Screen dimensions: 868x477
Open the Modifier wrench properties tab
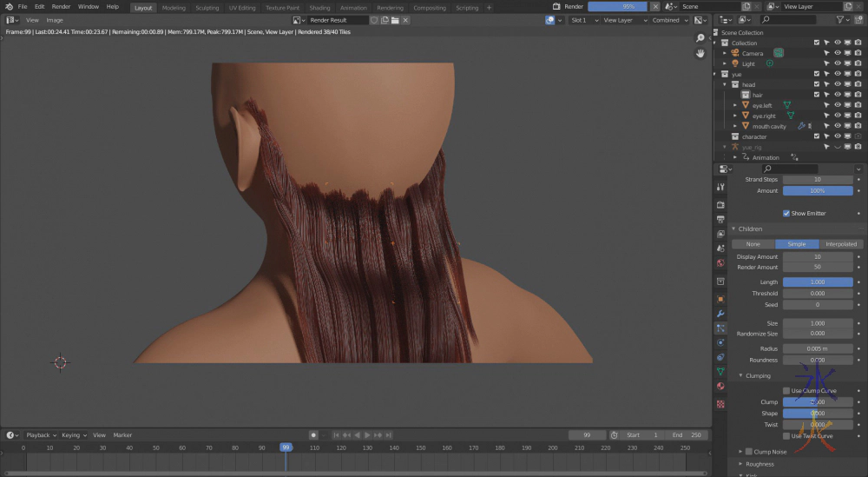click(x=720, y=314)
